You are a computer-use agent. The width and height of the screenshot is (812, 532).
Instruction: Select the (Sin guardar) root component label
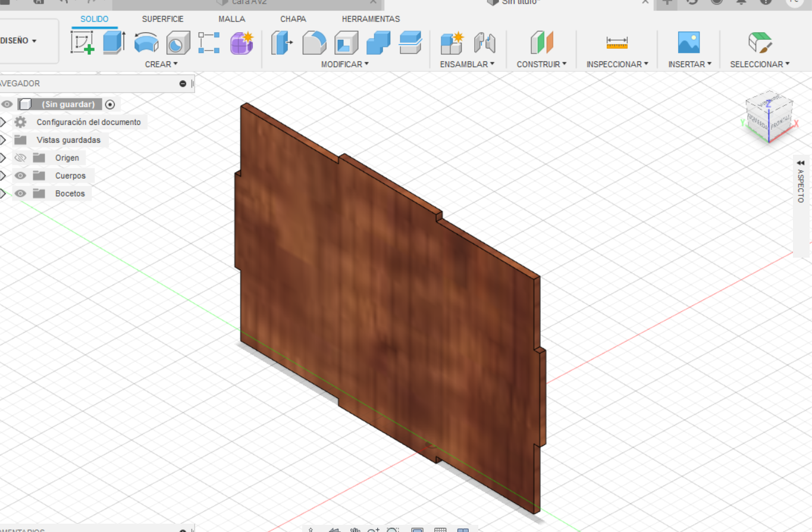coord(68,104)
